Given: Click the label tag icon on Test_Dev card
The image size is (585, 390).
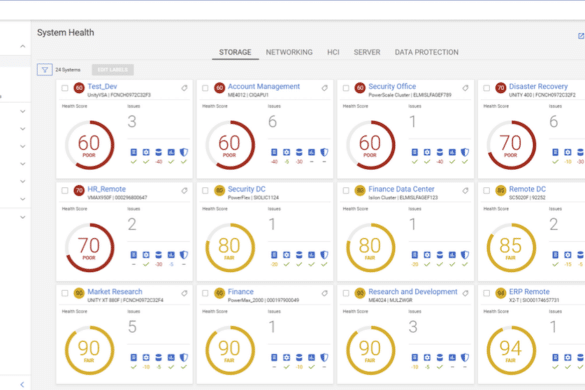Looking at the screenshot, I should 184,88.
